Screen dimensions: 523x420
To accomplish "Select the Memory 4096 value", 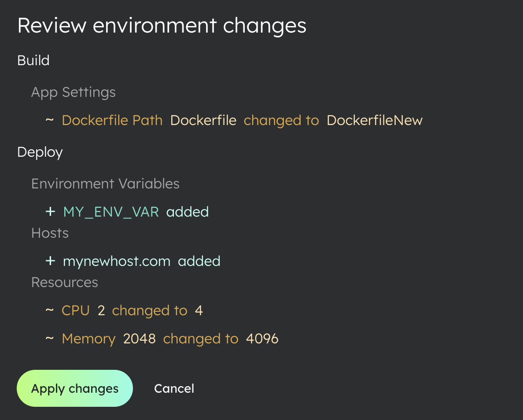I will [262, 338].
